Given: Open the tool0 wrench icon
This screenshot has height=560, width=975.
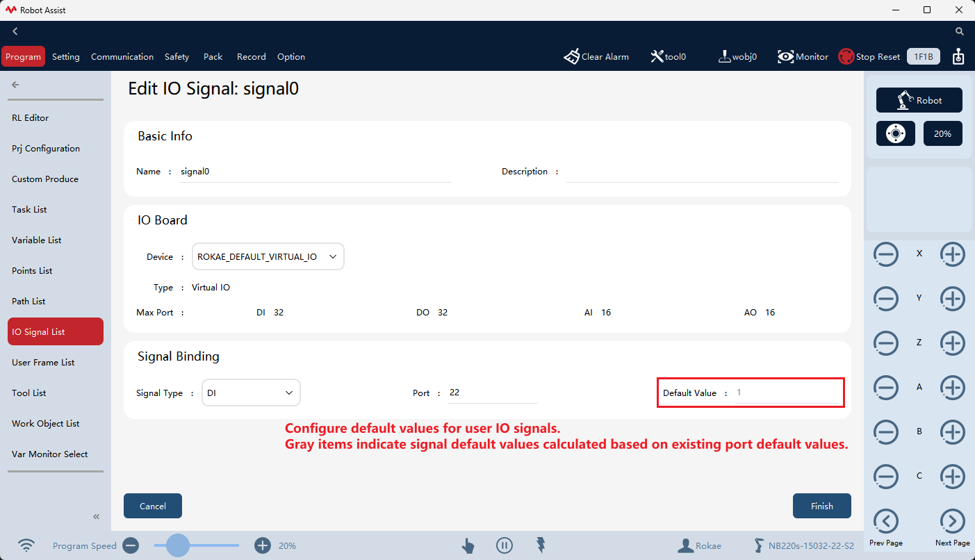Looking at the screenshot, I should (657, 57).
